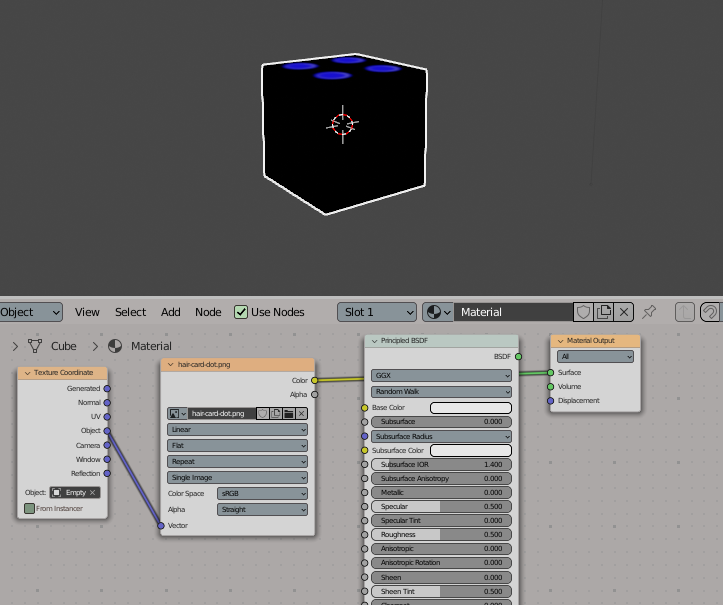
Task: Open image browse dropdown in image node
Action: click(x=177, y=414)
